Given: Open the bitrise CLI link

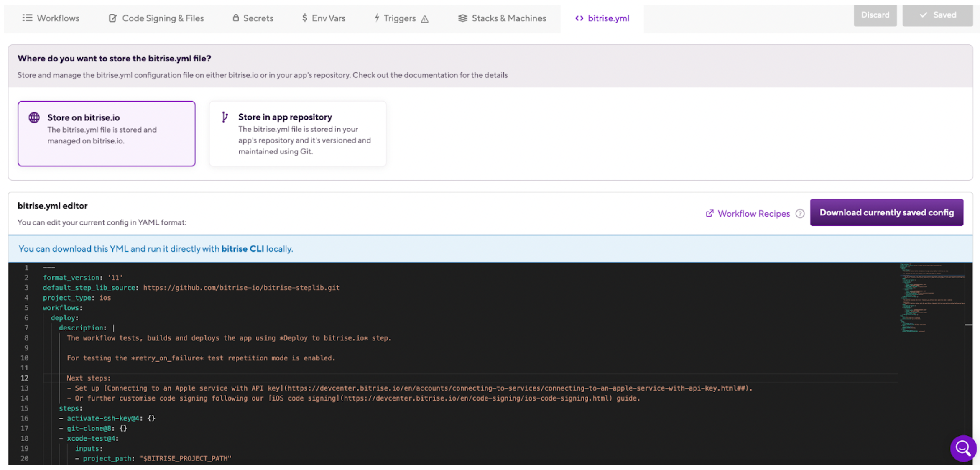Looking at the screenshot, I should tap(242, 249).
